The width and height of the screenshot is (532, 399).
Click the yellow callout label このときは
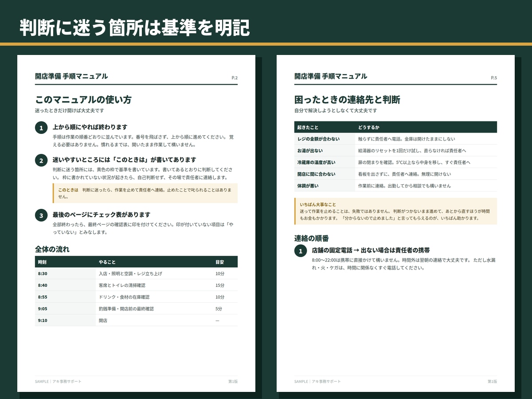click(x=68, y=190)
